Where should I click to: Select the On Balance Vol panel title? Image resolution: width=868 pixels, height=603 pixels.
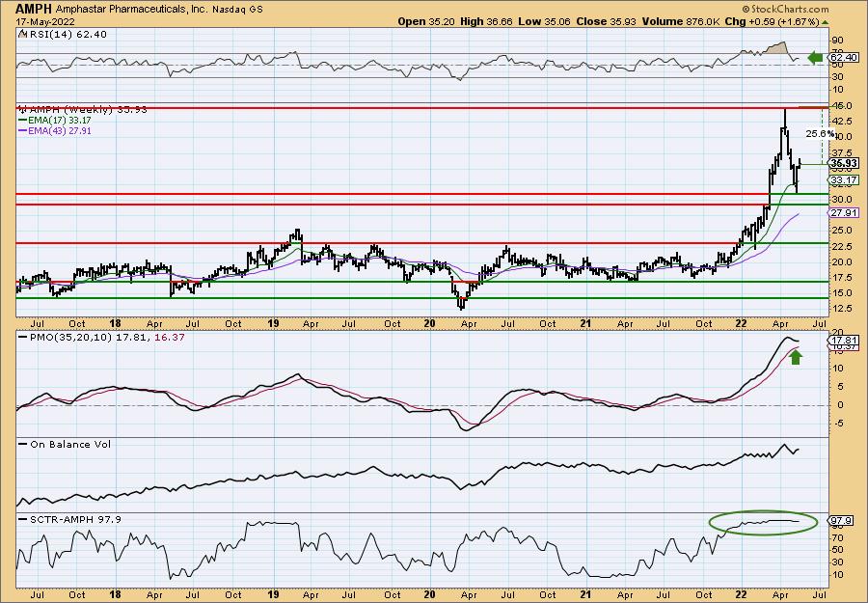(x=66, y=444)
